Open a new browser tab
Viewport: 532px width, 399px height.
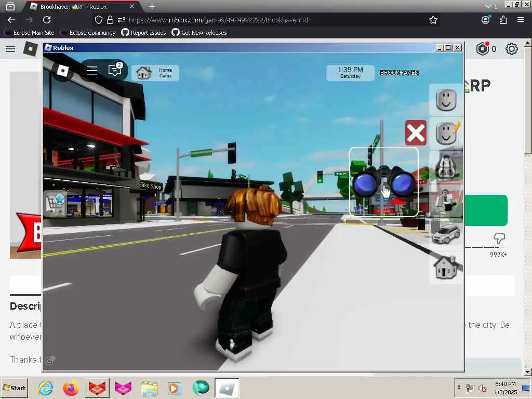click(152, 6)
